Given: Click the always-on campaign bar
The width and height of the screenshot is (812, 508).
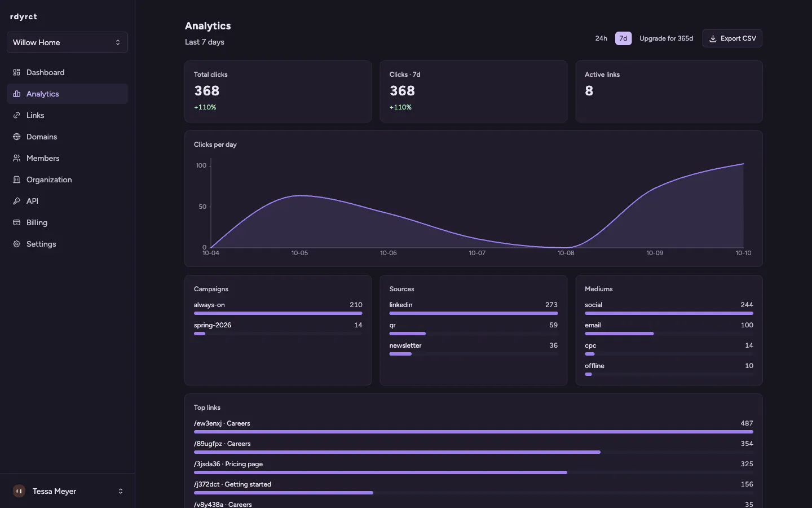Looking at the screenshot, I should 278,313.
